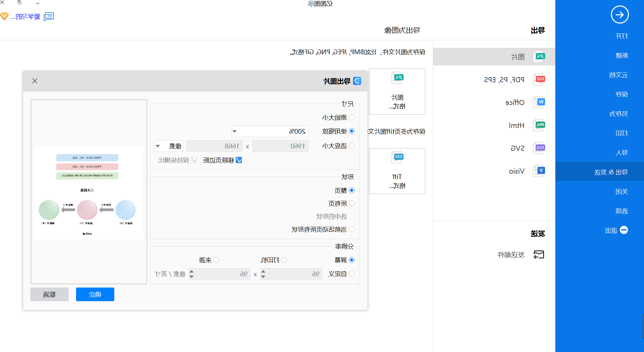
Task: Open 选项 in the blue sidebar
Action: point(621,211)
